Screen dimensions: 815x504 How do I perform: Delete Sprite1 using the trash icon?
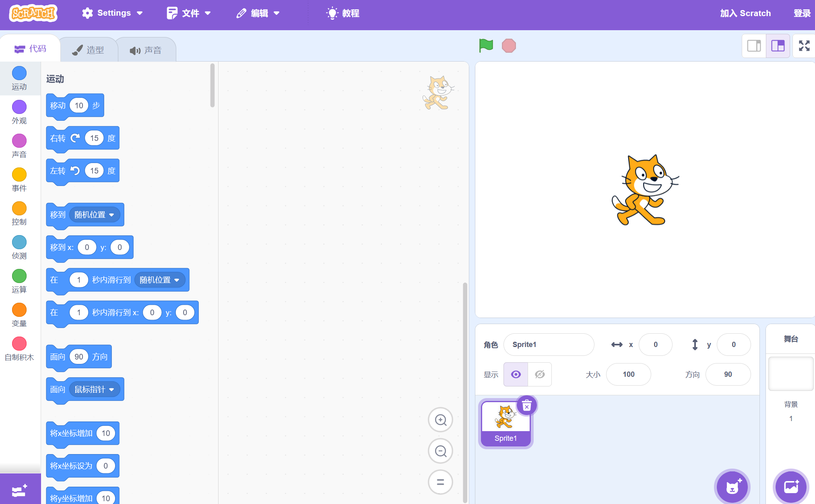[x=526, y=406]
